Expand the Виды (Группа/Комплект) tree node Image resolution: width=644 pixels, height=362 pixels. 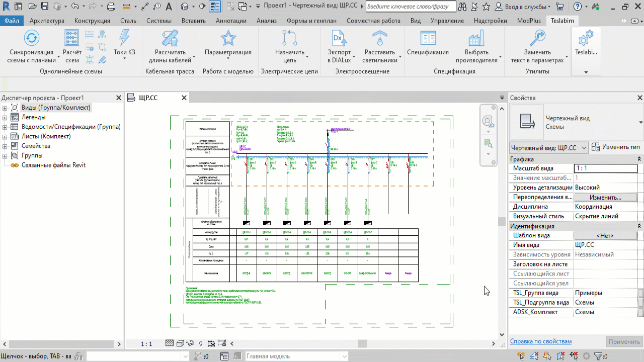6,108
